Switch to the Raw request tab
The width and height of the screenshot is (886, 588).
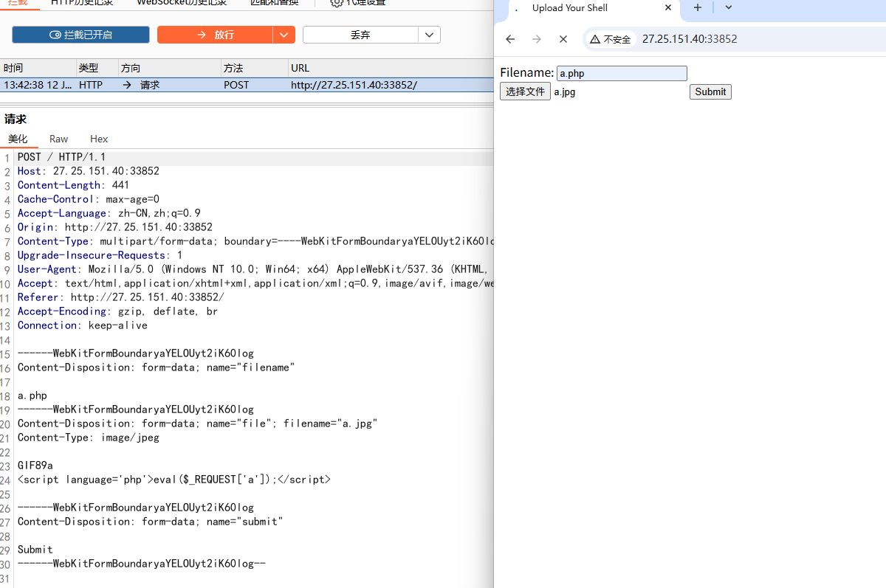pos(58,139)
